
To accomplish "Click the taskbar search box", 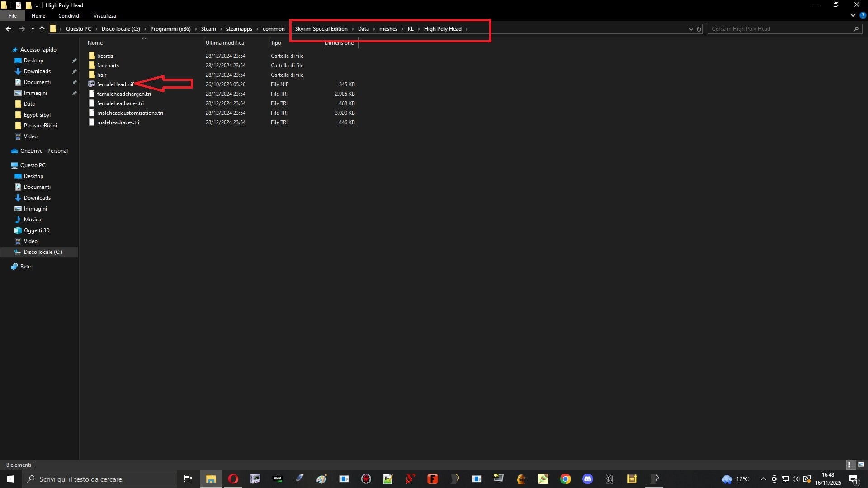I will 99,479.
